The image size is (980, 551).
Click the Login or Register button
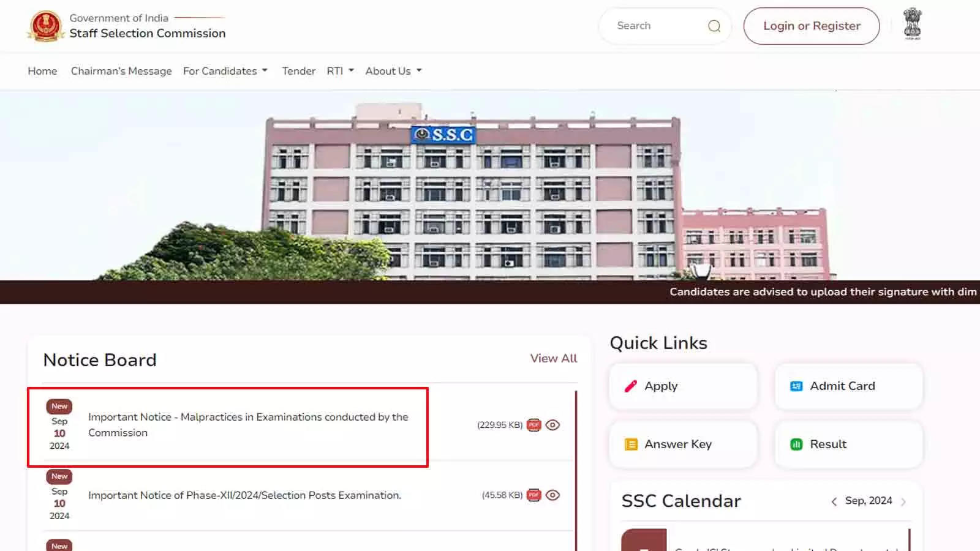click(x=811, y=26)
